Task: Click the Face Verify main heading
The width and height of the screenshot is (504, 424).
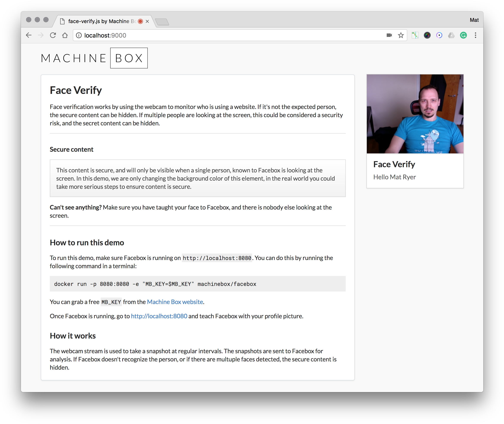Action: pos(76,90)
